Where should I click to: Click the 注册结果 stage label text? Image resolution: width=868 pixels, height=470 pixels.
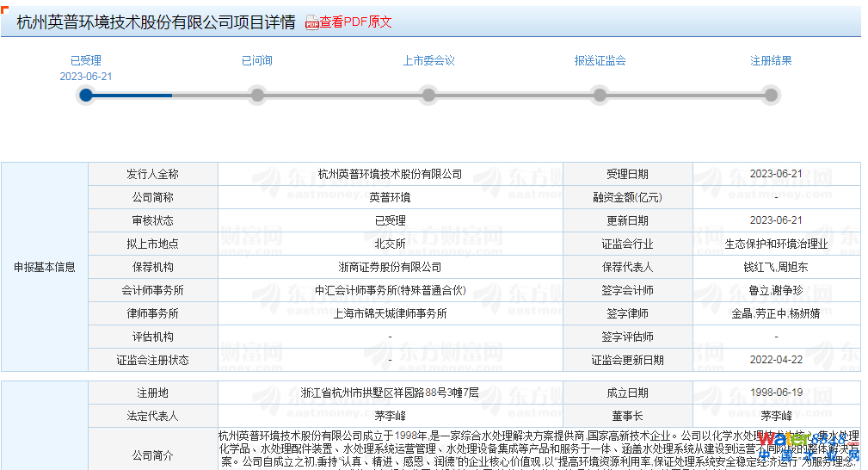pos(771,61)
